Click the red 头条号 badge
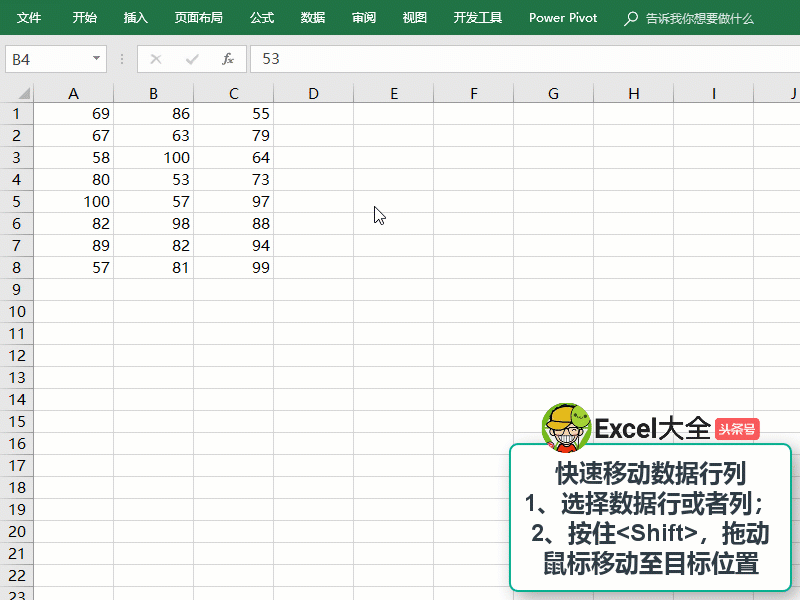Screen dimensions: 800x600 pyautogui.click(x=737, y=429)
